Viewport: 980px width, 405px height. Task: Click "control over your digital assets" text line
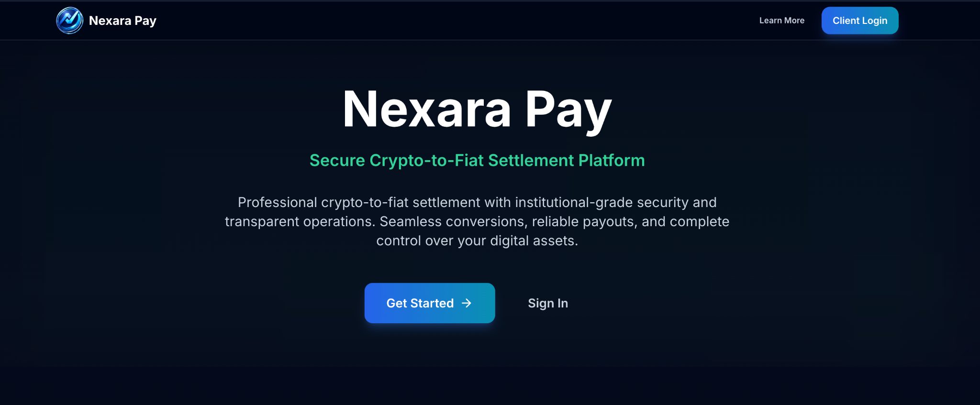477,241
